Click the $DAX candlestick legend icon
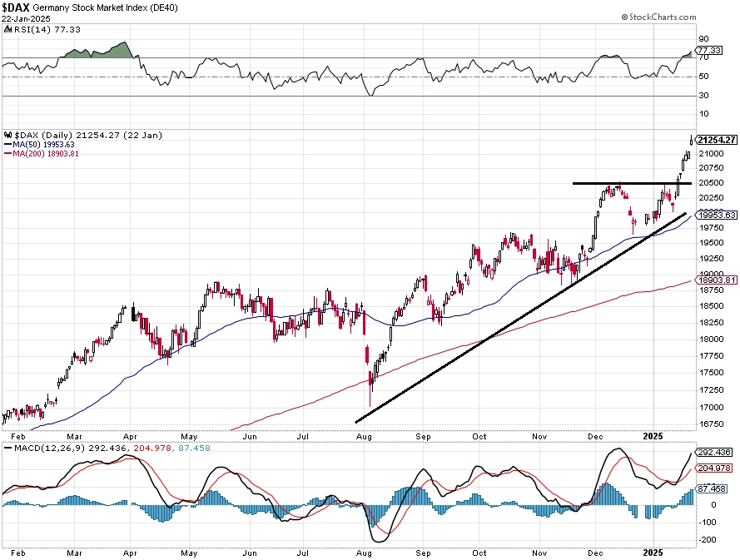Image resolution: width=740 pixels, height=560 pixels. click(x=8, y=135)
